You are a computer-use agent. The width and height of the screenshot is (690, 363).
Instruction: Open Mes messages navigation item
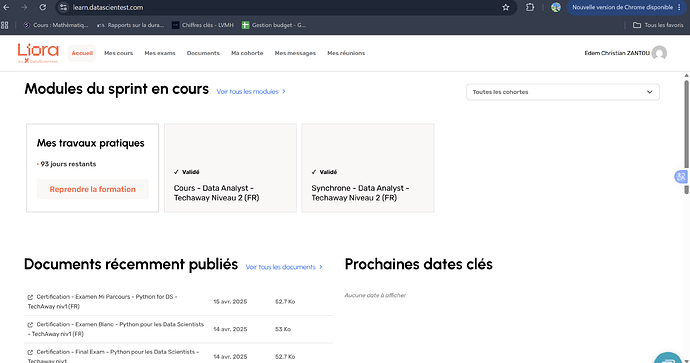point(295,53)
